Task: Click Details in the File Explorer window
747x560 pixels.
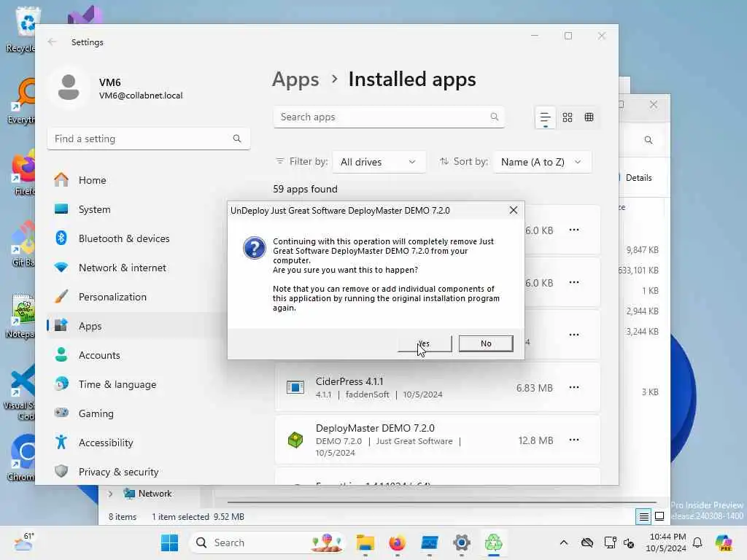Action: tap(638, 178)
